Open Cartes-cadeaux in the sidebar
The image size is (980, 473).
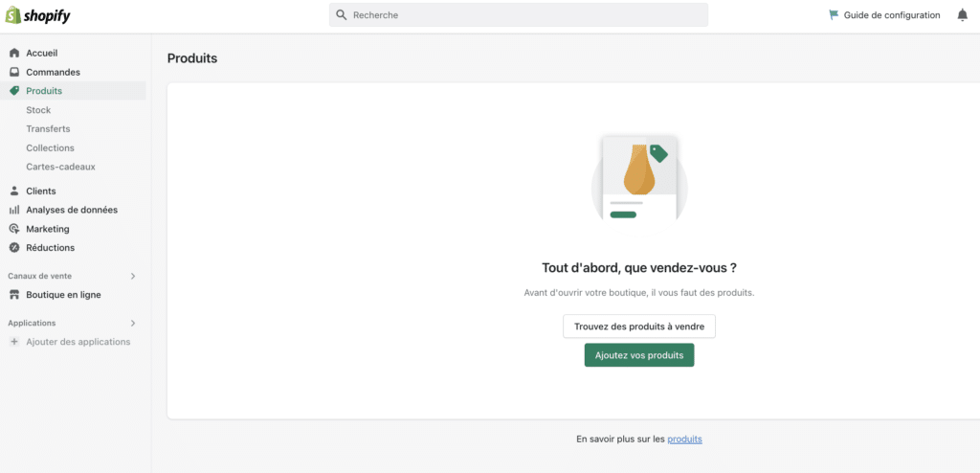pyautogui.click(x=60, y=167)
